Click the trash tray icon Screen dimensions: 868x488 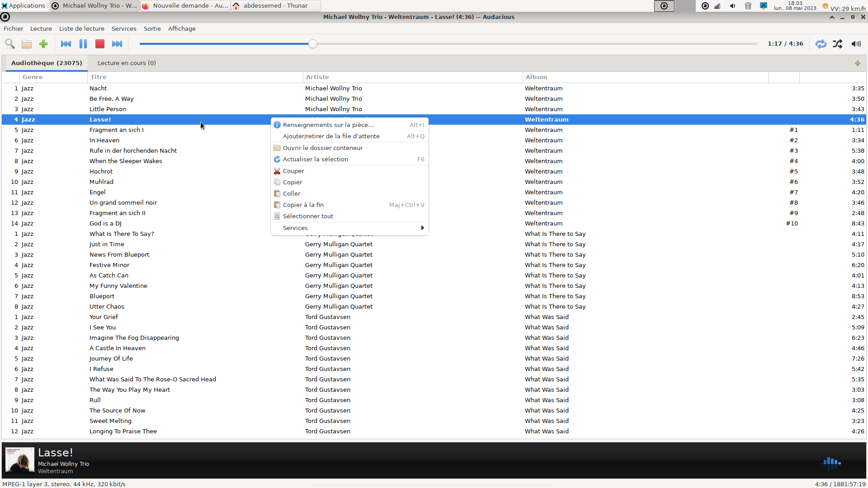[748, 6]
